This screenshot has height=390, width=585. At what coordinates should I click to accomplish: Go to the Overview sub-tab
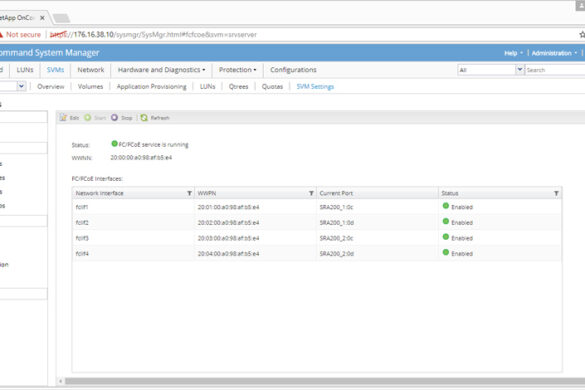[51, 87]
